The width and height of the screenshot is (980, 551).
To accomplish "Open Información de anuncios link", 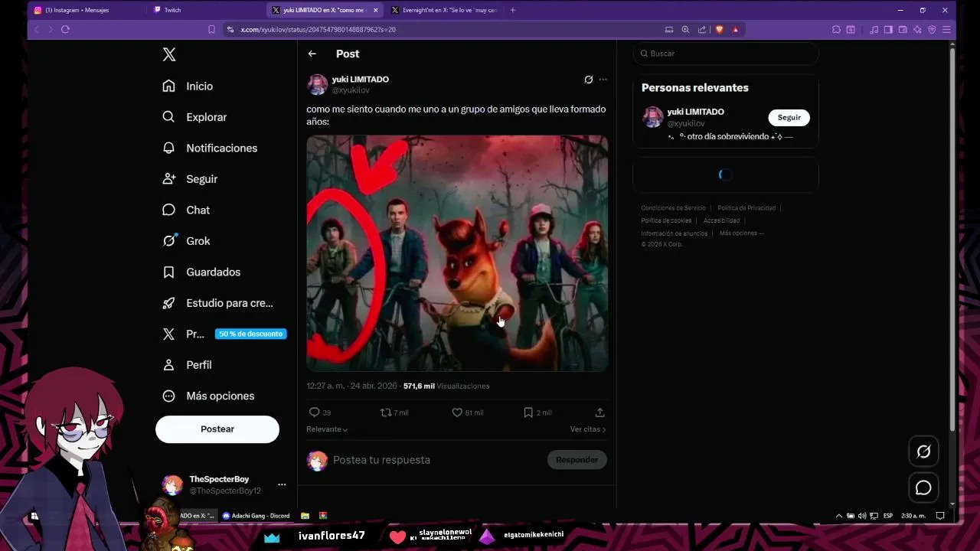I will pos(674,233).
